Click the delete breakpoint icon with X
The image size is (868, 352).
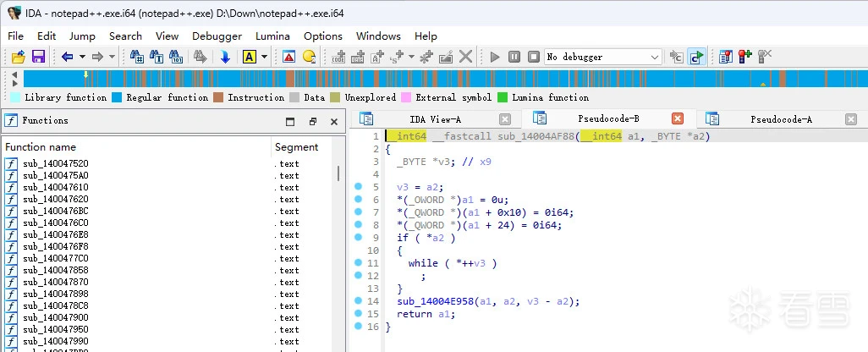coord(765,57)
